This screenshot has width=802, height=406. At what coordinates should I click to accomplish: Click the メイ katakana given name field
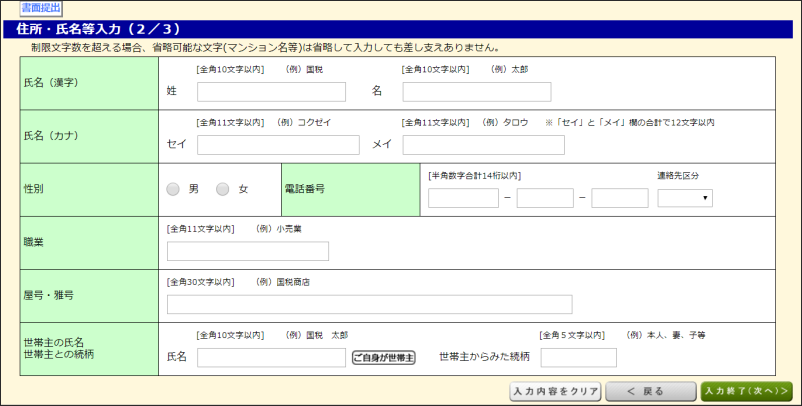483,145
